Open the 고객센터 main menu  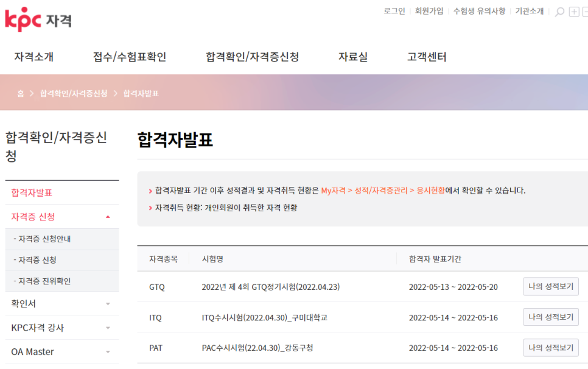[427, 57]
